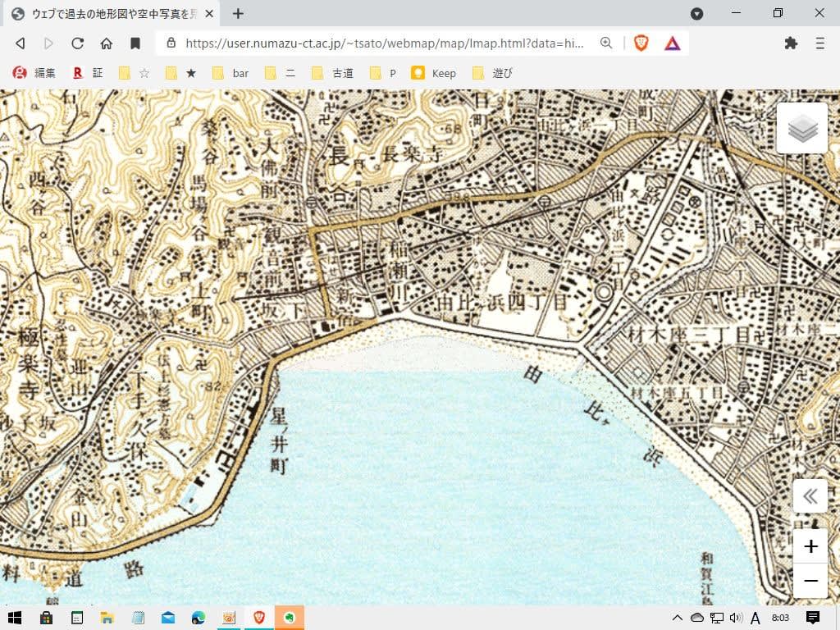
Task: Open the P bookmark folder
Action: pyautogui.click(x=384, y=73)
